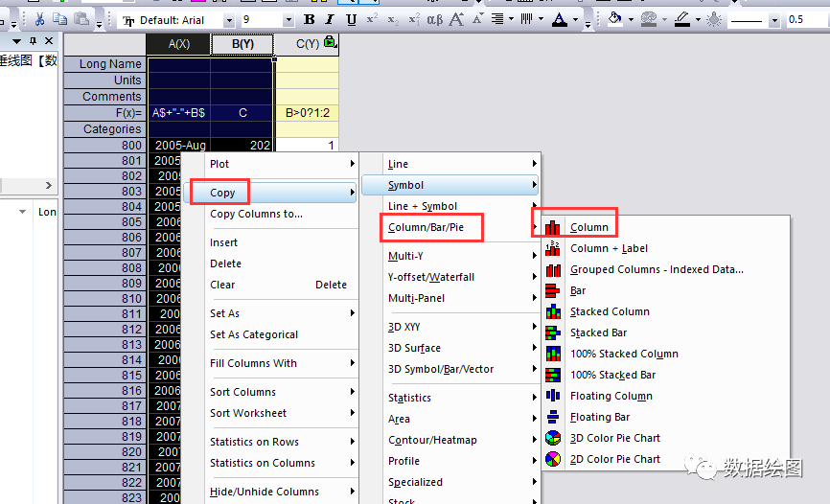Image resolution: width=830 pixels, height=504 pixels.
Task: Toggle Bold text formatting
Action: (309, 19)
